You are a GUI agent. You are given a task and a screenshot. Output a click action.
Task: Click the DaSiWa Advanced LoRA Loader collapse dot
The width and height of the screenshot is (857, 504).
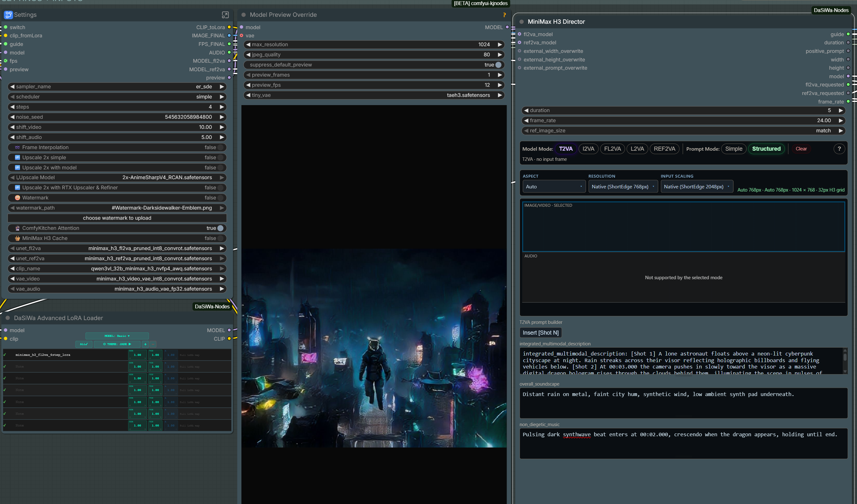click(8, 318)
